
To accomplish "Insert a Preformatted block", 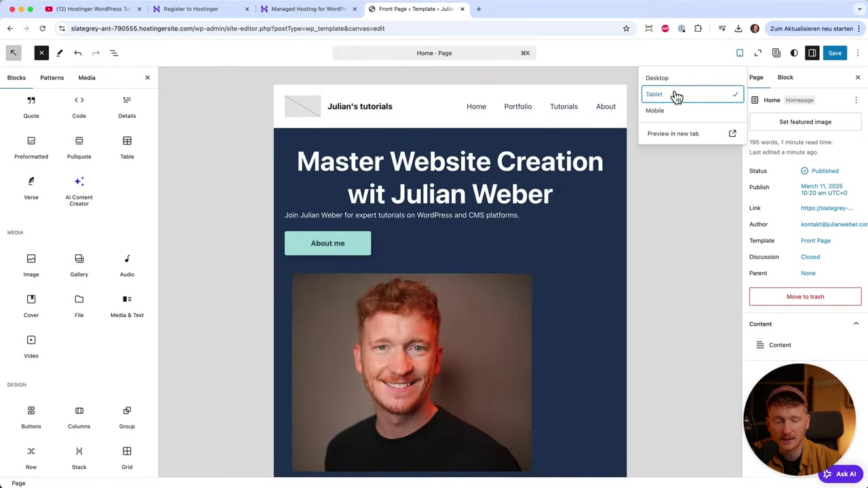I will 31,147.
